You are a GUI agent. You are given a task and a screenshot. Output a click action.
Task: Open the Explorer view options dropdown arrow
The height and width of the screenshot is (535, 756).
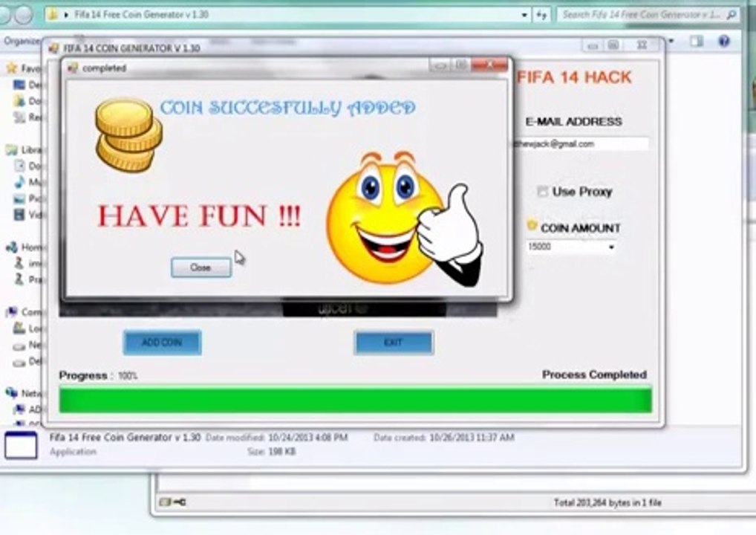click(x=671, y=42)
